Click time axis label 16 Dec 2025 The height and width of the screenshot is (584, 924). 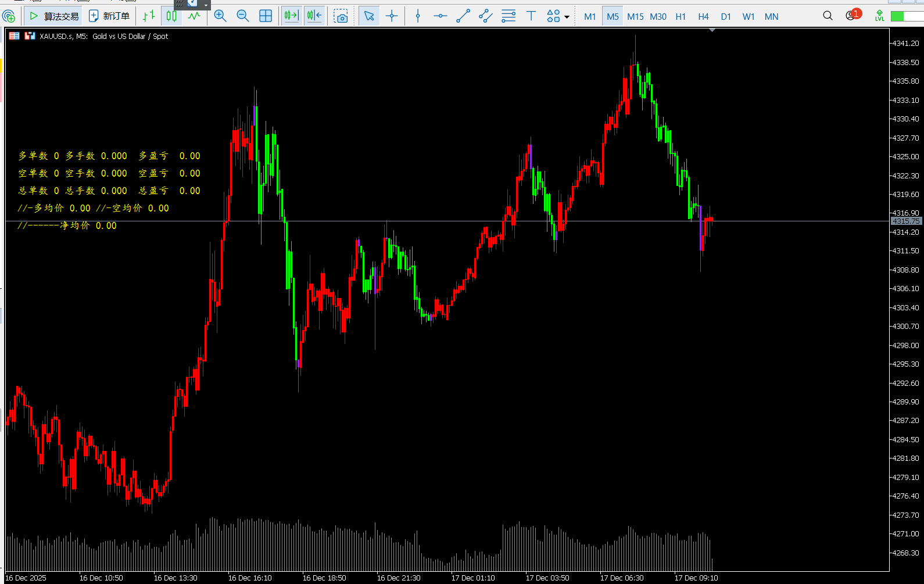point(26,578)
